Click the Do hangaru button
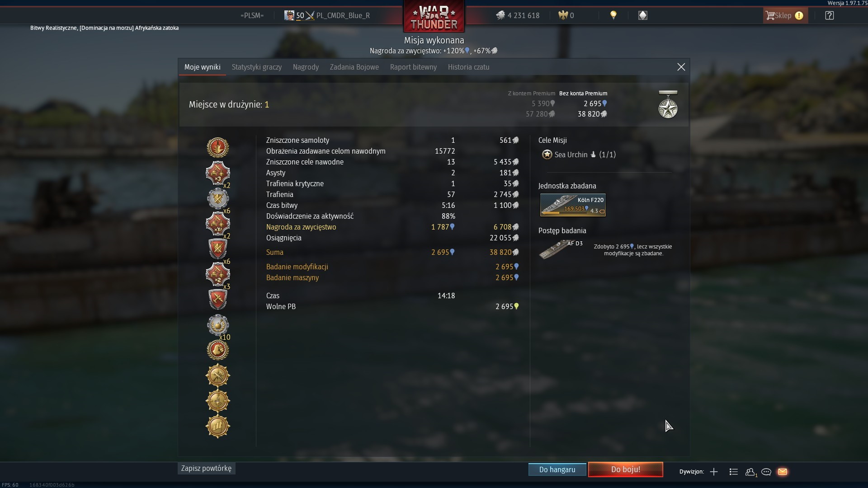 click(557, 469)
